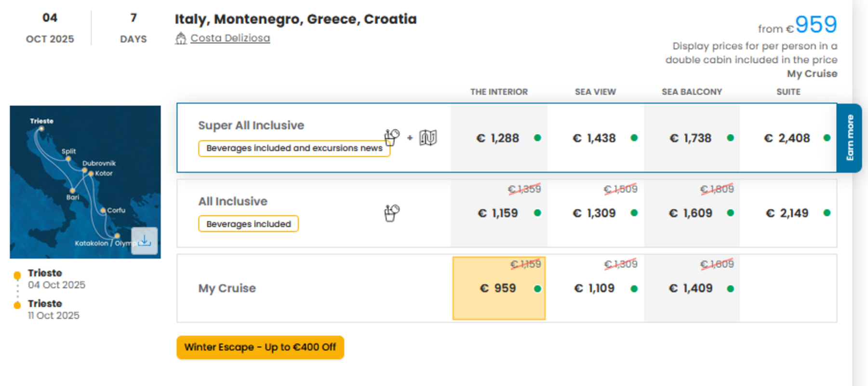Click the Sea Balcony column header
The image size is (868, 386).
(x=692, y=92)
